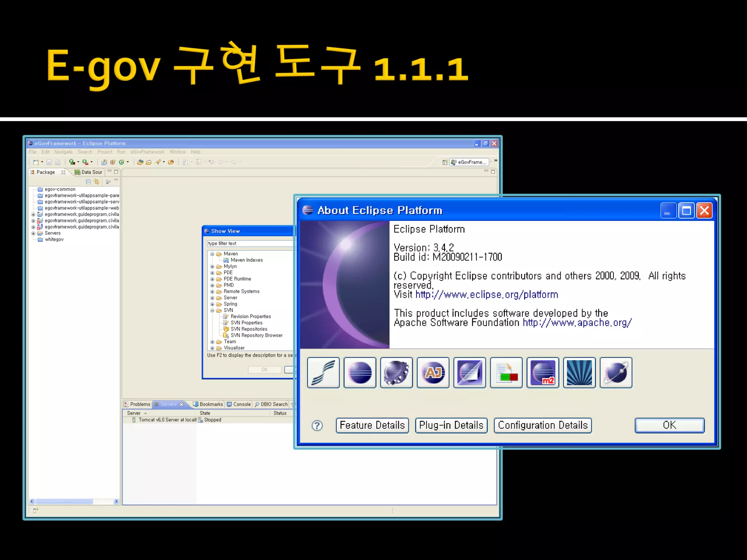Open the eGovFramework menu

147,152
